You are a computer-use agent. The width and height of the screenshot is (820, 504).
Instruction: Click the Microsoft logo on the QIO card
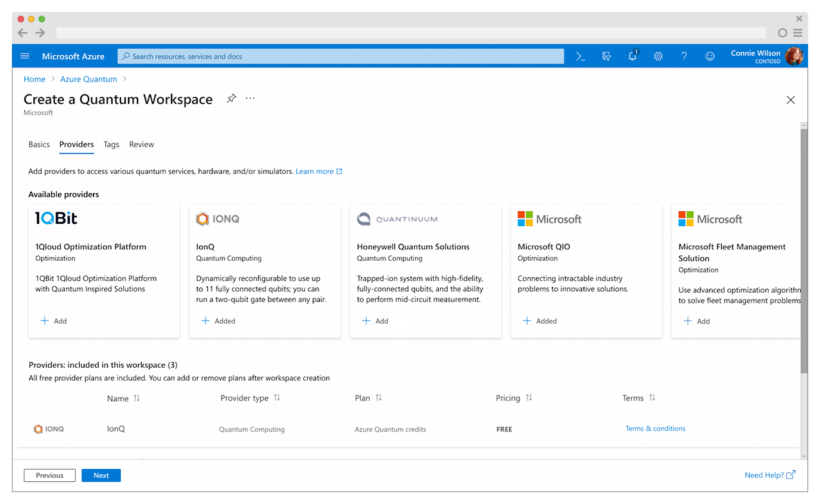[x=549, y=219]
